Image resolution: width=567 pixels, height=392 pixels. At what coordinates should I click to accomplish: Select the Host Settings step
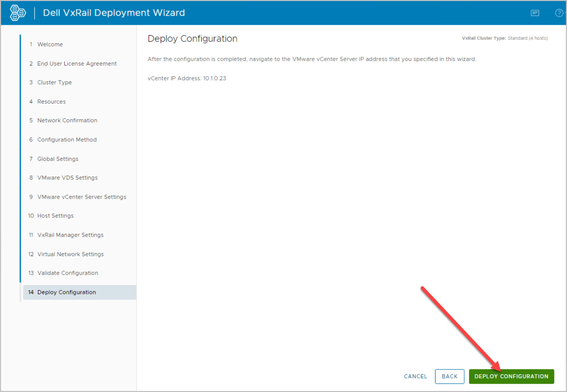(55, 216)
